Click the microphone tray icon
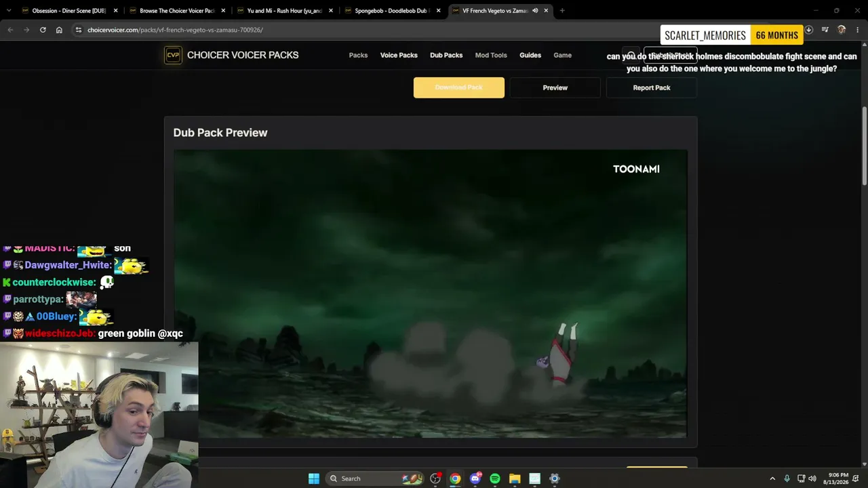Viewport: 868px width, 488px height. point(787,479)
